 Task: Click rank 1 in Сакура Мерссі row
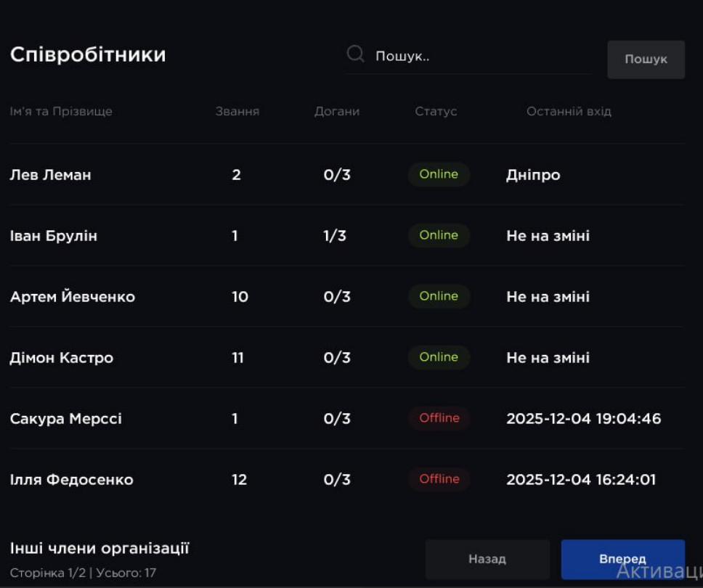[x=235, y=419]
